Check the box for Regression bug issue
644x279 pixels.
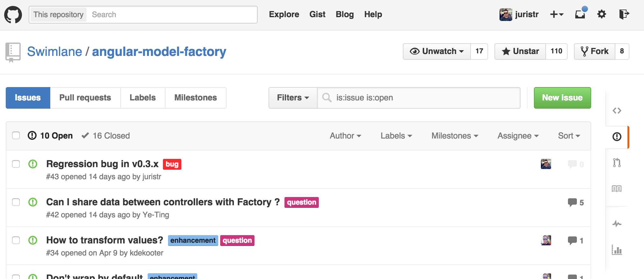pyautogui.click(x=16, y=164)
